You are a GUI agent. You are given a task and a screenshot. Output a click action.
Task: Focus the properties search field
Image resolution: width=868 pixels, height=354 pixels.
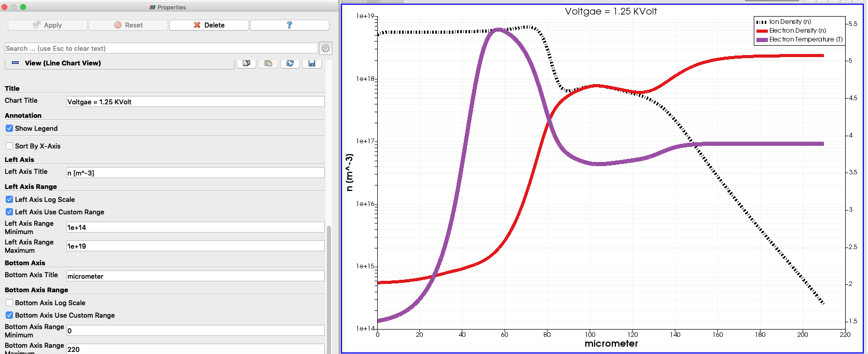pyautogui.click(x=161, y=48)
